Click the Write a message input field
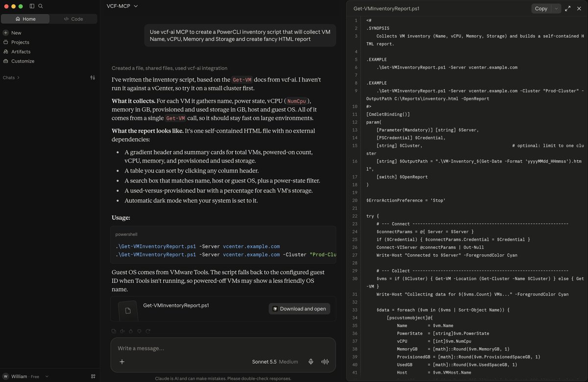588x382 pixels. coord(223,348)
